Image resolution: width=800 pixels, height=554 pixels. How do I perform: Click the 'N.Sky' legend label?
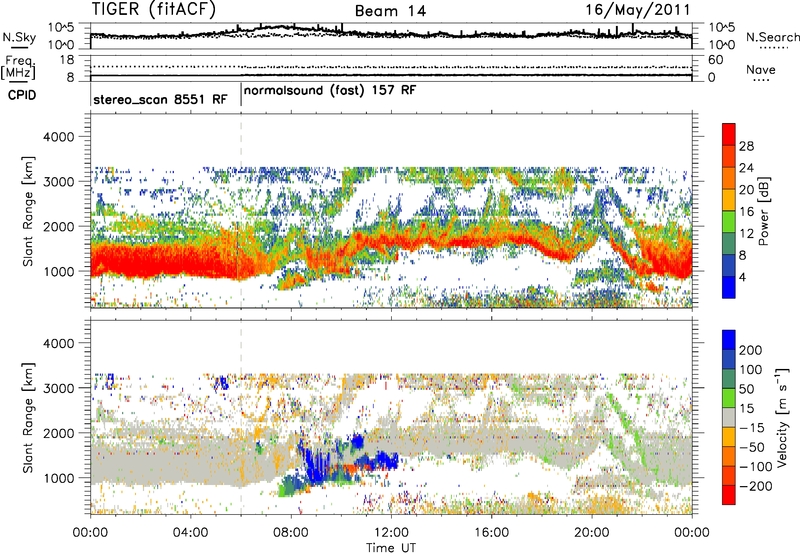click(19, 37)
